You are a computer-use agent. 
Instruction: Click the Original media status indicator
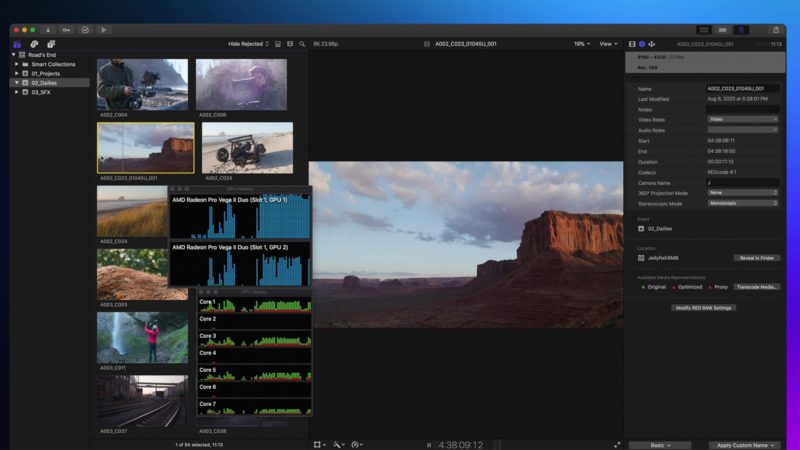coord(654,287)
